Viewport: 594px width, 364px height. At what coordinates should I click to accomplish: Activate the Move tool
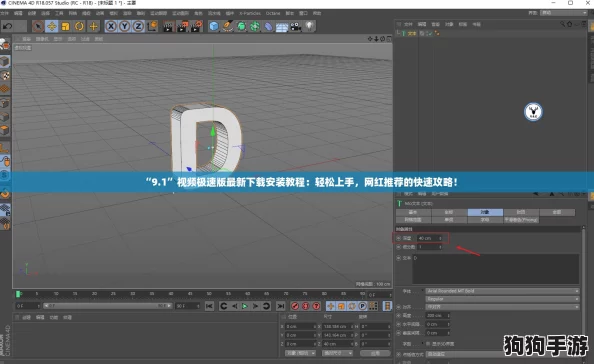(x=52, y=26)
